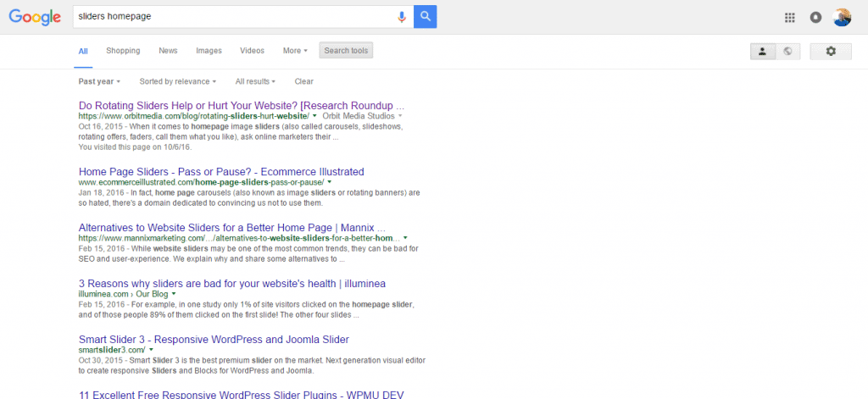The height and width of the screenshot is (399, 868).
Task: Select the All results tab
Action: 83,51
